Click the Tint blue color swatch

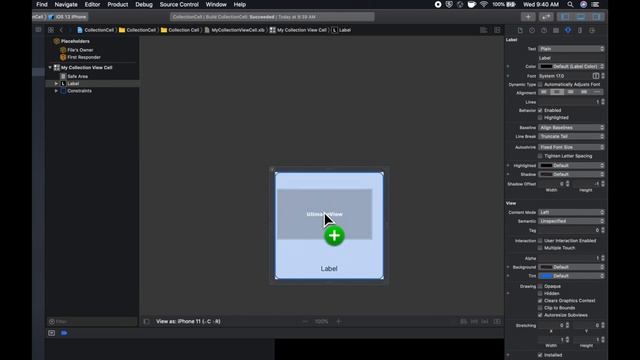(546, 276)
